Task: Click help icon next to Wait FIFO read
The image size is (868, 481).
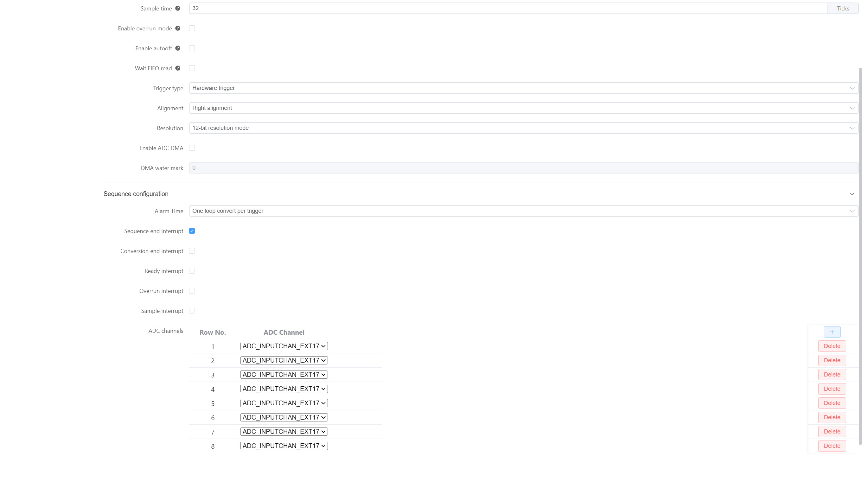Action: [178, 68]
